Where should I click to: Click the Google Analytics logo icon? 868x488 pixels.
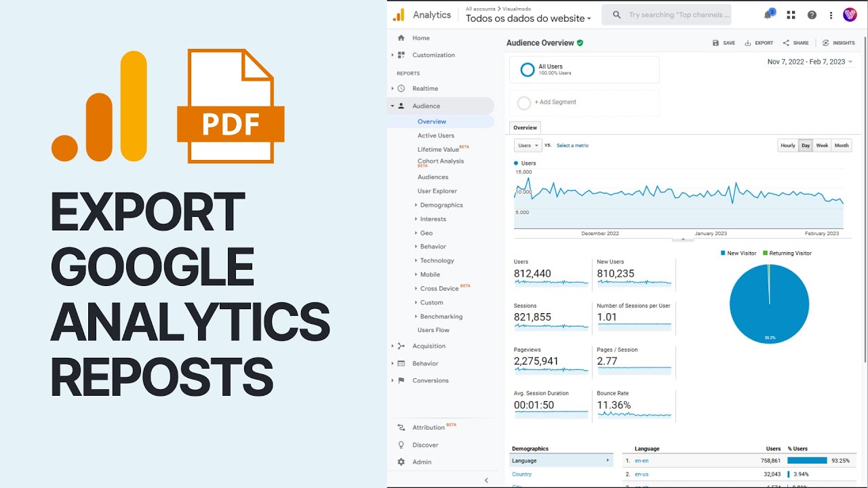tap(399, 14)
